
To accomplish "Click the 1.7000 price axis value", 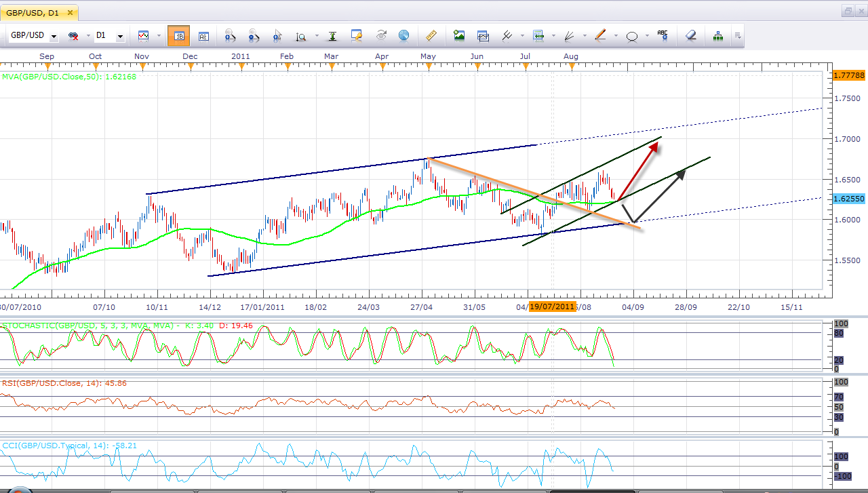I will (x=846, y=139).
